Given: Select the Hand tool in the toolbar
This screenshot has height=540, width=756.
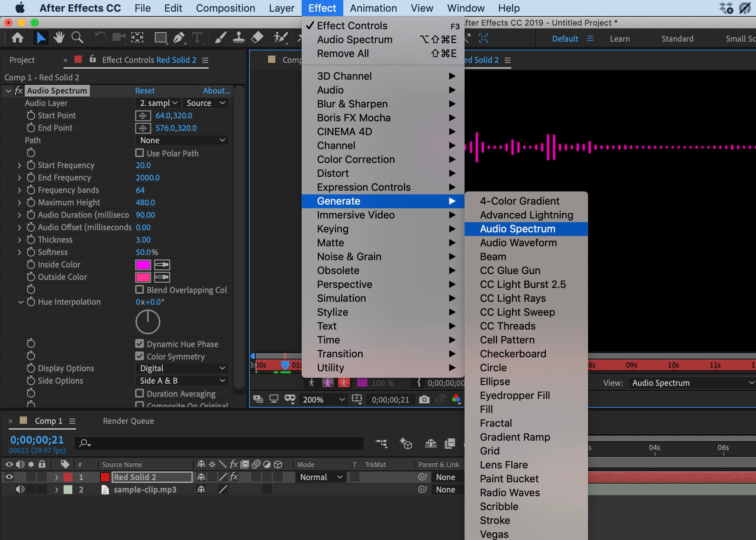Looking at the screenshot, I should (x=59, y=37).
